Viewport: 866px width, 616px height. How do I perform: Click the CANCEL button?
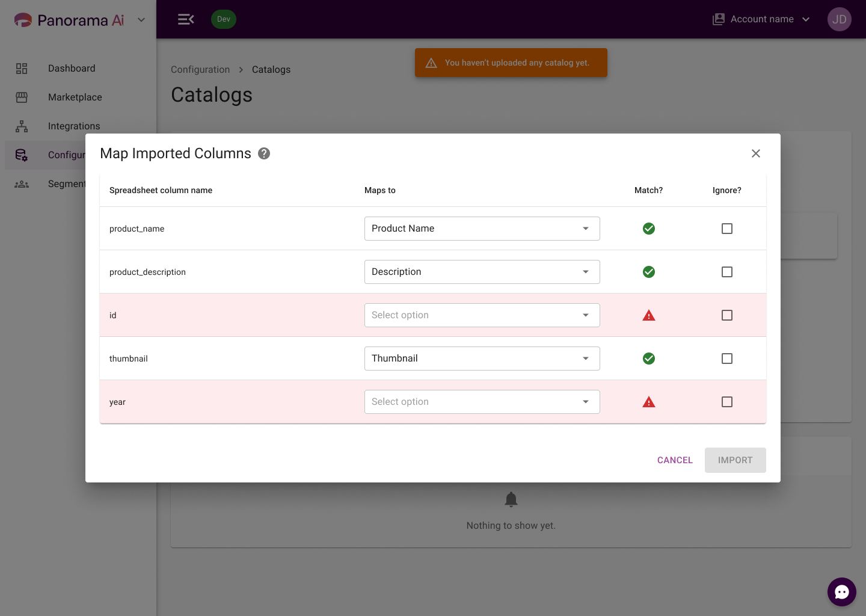click(x=675, y=460)
